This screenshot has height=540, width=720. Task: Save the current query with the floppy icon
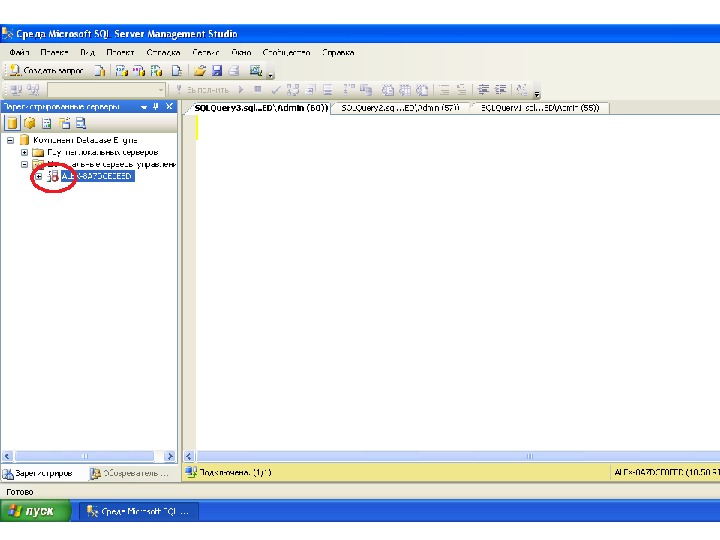pos(217,71)
